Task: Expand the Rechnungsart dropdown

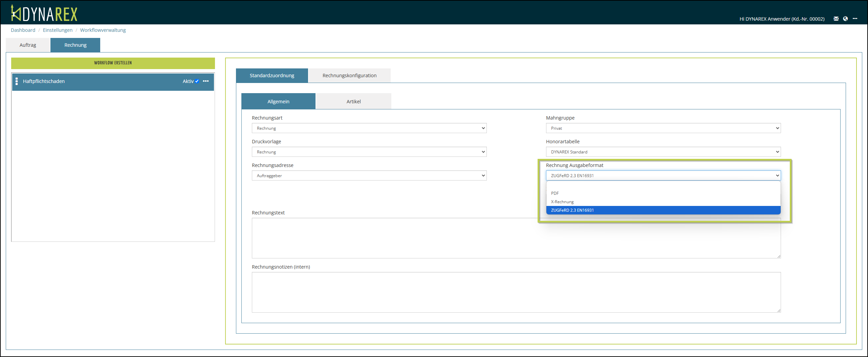Action: [369, 128]
